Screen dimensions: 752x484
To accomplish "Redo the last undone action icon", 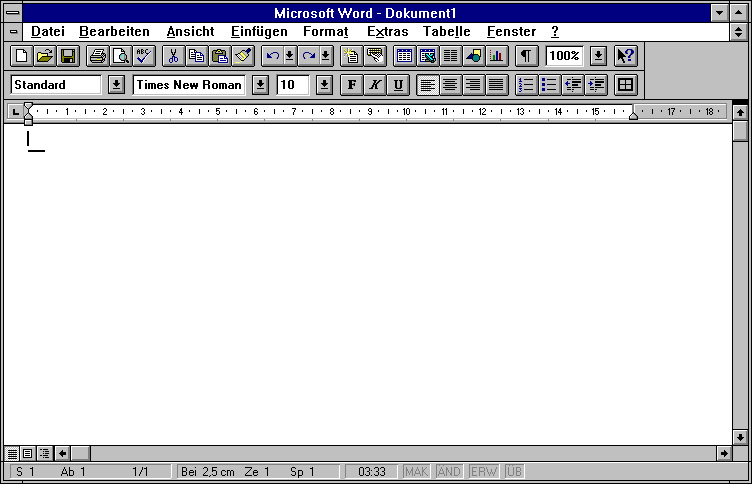I will tap(309, 56).
